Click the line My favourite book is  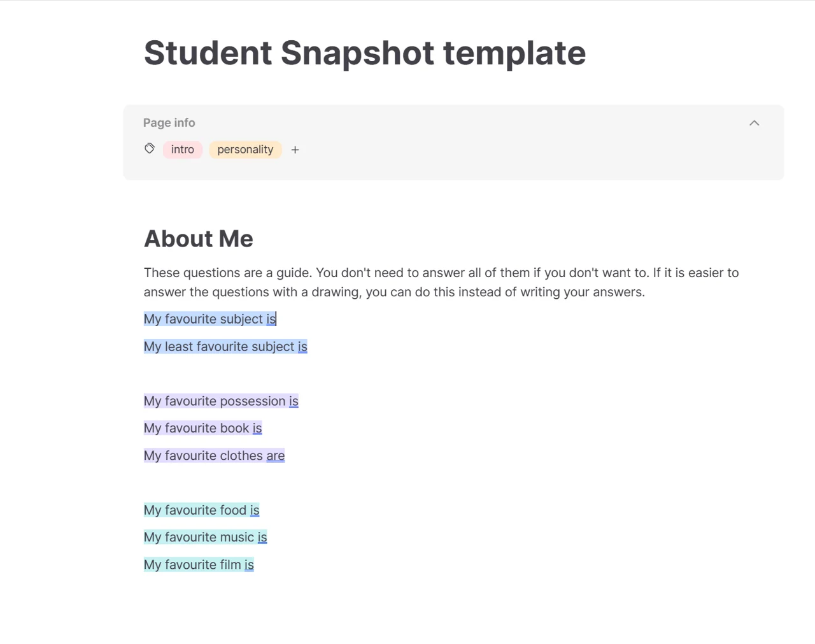coord(203,428)
